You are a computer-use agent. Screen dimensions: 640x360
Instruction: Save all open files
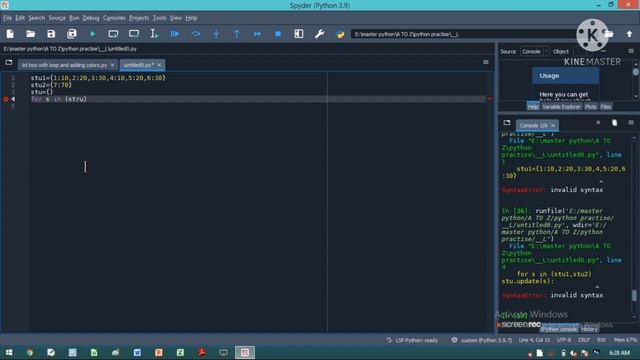(72, 34)
